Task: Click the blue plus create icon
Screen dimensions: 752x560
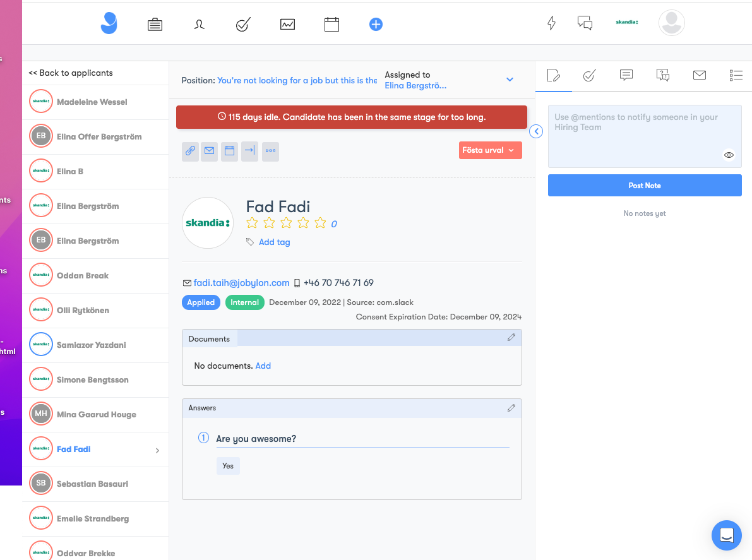Action: click(x=376, y=24)
